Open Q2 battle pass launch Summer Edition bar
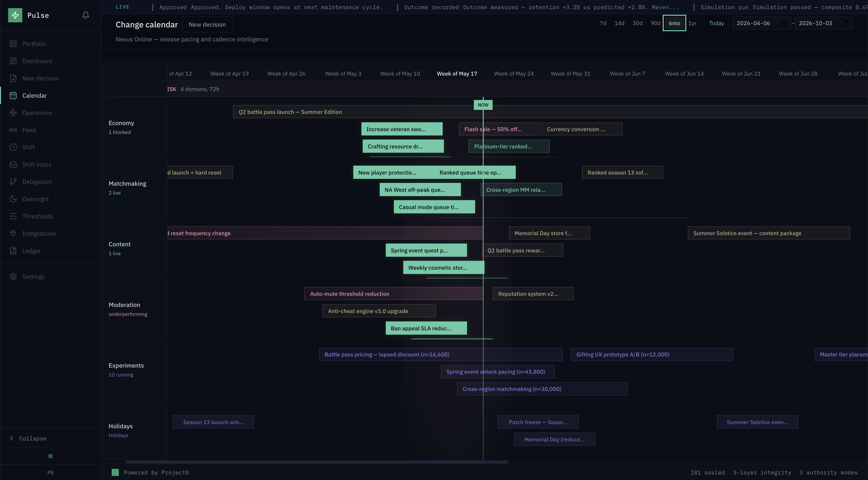The width and height of the screenshot is (868, 480). tap(550, 112)
